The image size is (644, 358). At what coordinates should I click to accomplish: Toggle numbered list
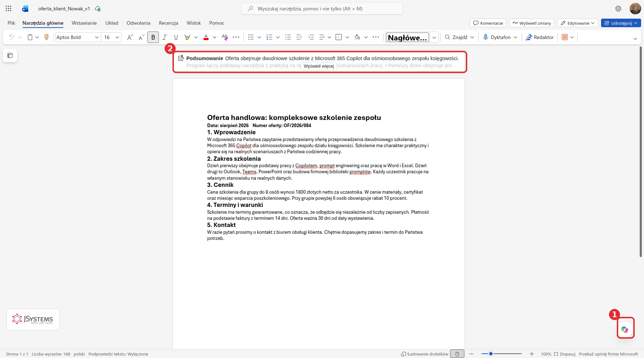click(x=269, y=37)
